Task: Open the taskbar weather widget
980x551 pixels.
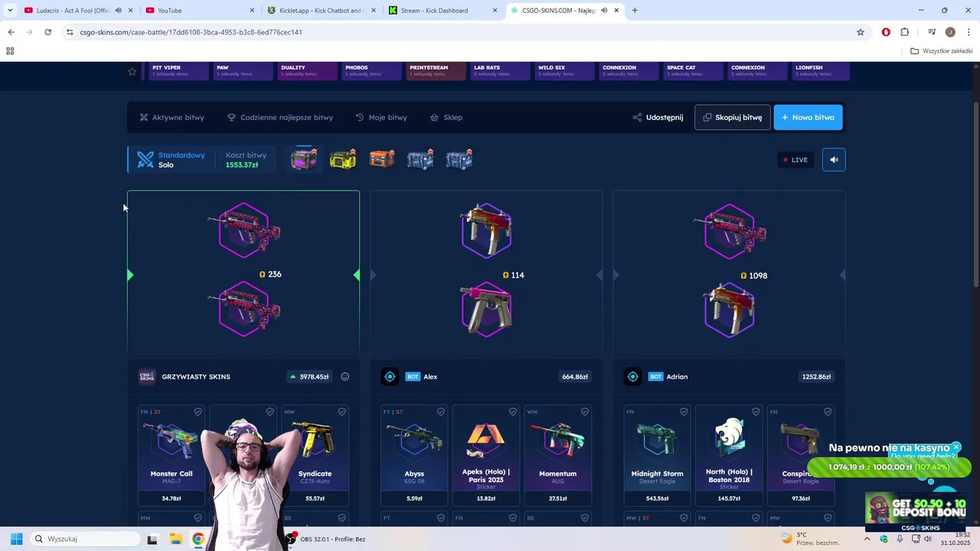Action: pyautogui.click(x=810, y=539)
